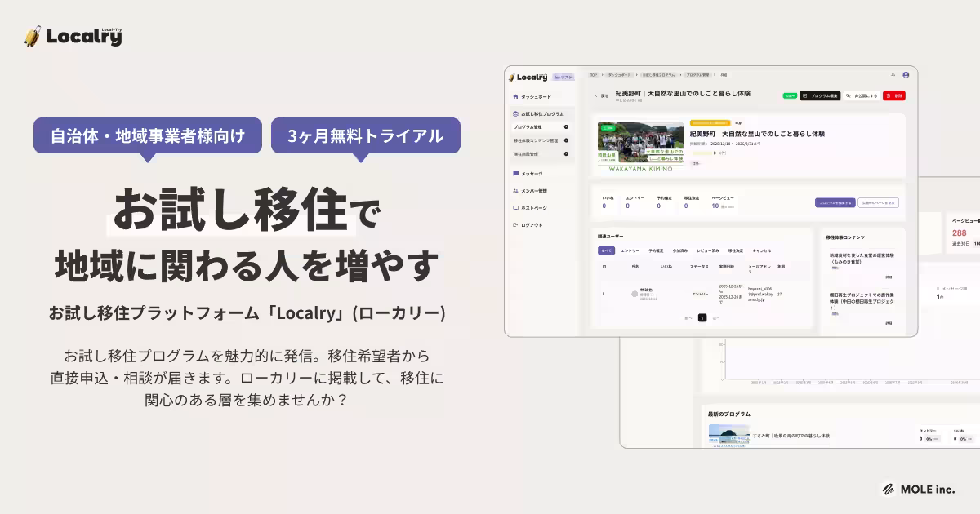Viewport: 980px width, 514px height.
Task: Log out using the ログアウト icon
Action: (514, 223)
